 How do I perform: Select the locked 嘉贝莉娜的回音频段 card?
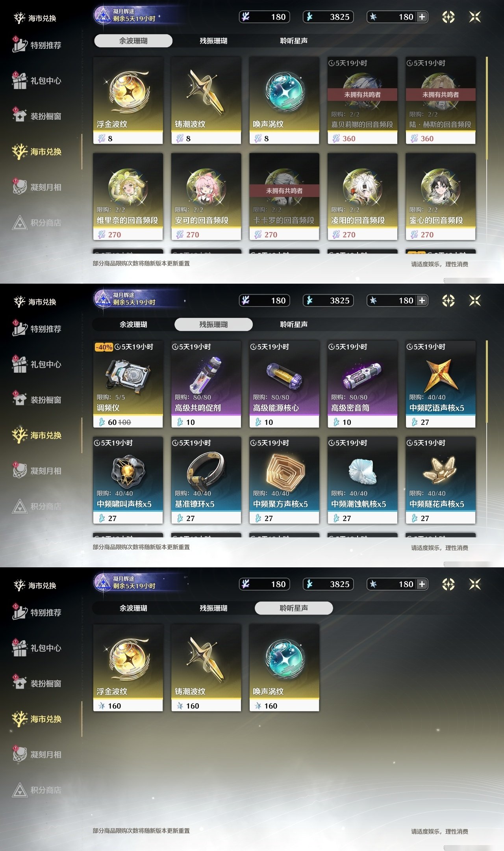click(x=362, y=100)
